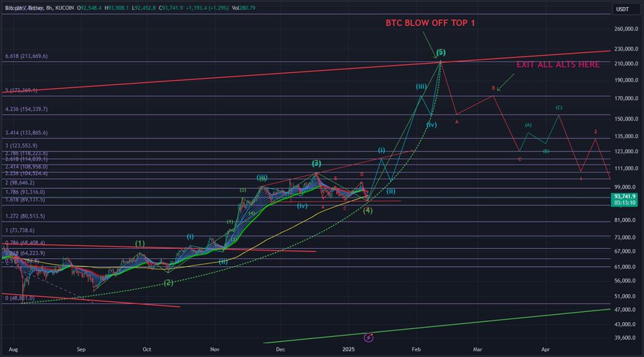Click 170,000.0 on the price scale
This screenshot has height=357, width=644.
click(626, 99)
